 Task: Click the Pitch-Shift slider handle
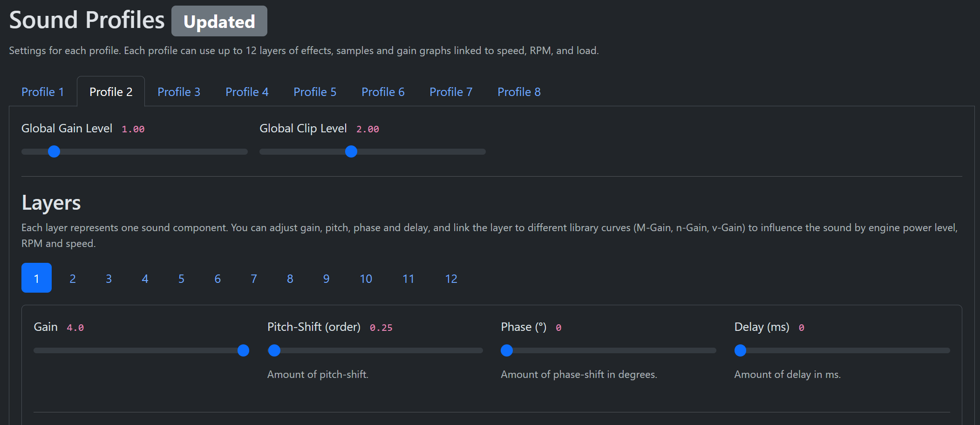click(274, 350)
